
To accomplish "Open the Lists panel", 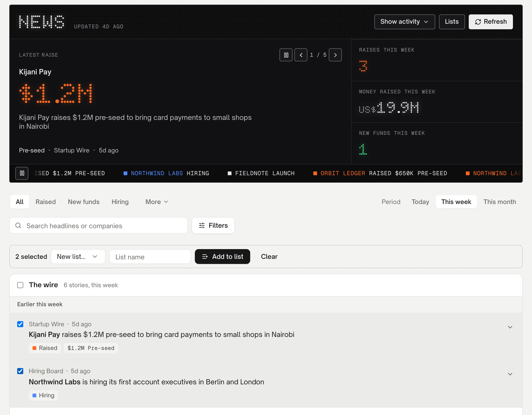I will pos(452,22).
